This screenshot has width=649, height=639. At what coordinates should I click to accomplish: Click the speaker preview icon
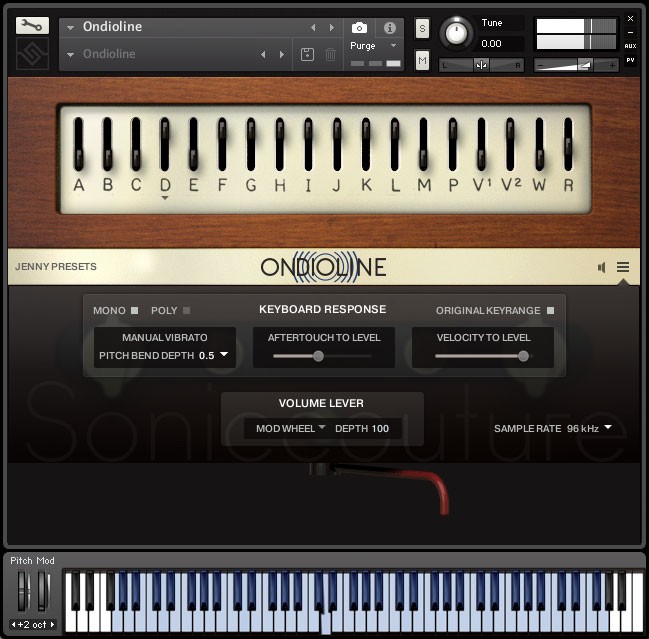(602, 267)
